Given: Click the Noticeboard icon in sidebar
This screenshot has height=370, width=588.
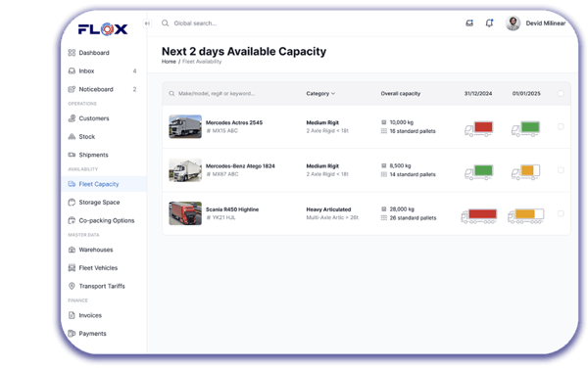Looking at the screenshot, I should 72,89.
